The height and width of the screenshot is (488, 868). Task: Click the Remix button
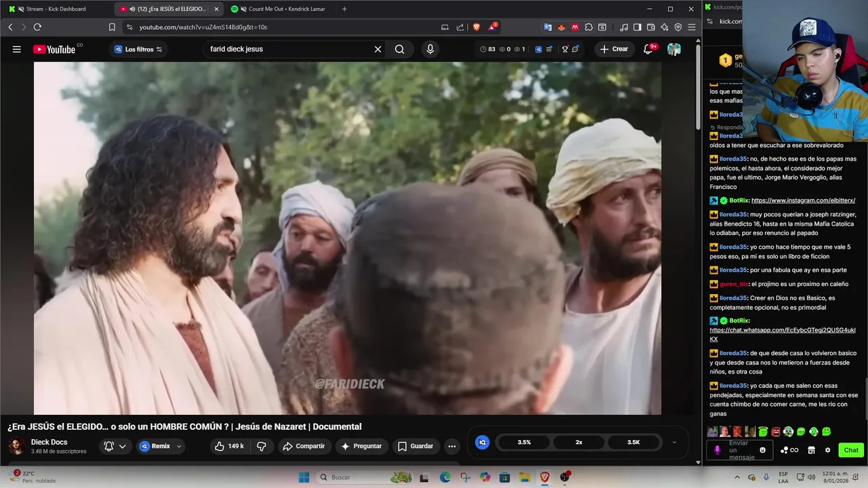click(x=155, y=446)
